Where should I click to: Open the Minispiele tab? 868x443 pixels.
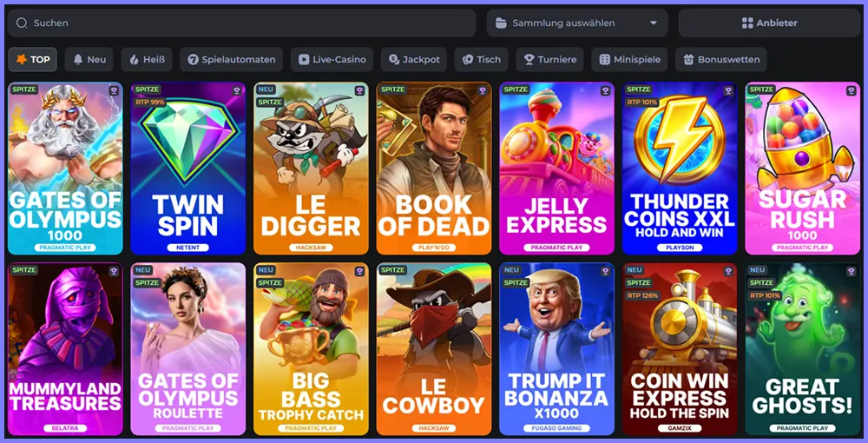tap(629, 59)
